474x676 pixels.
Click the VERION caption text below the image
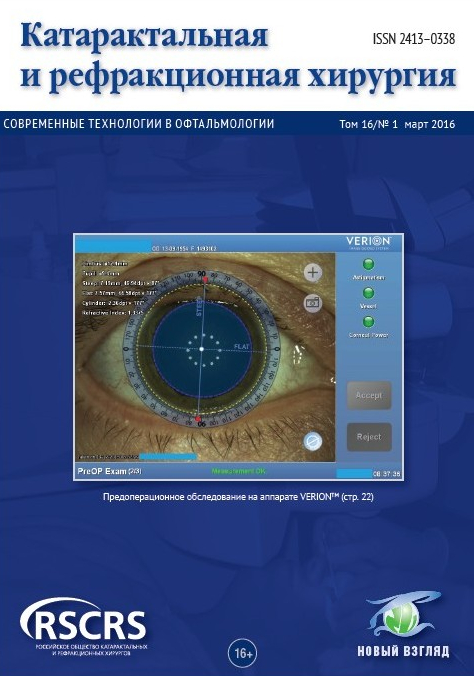[x=238, y=497]
